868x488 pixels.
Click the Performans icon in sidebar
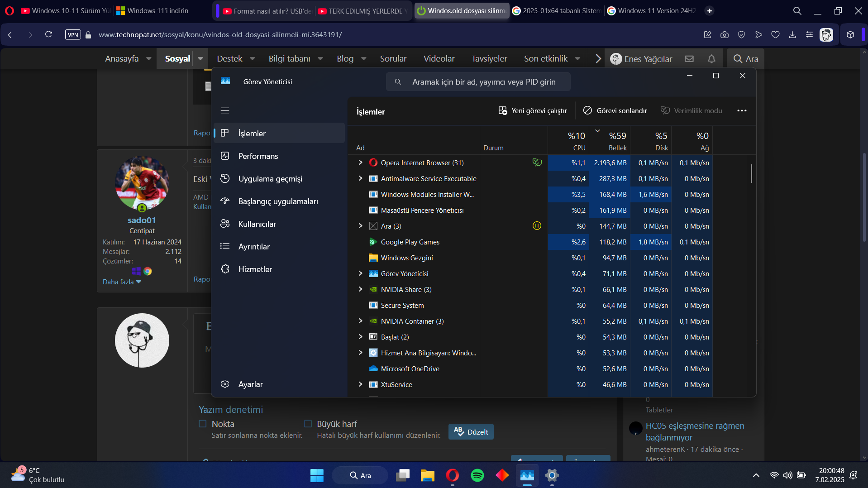coord(225,156)
